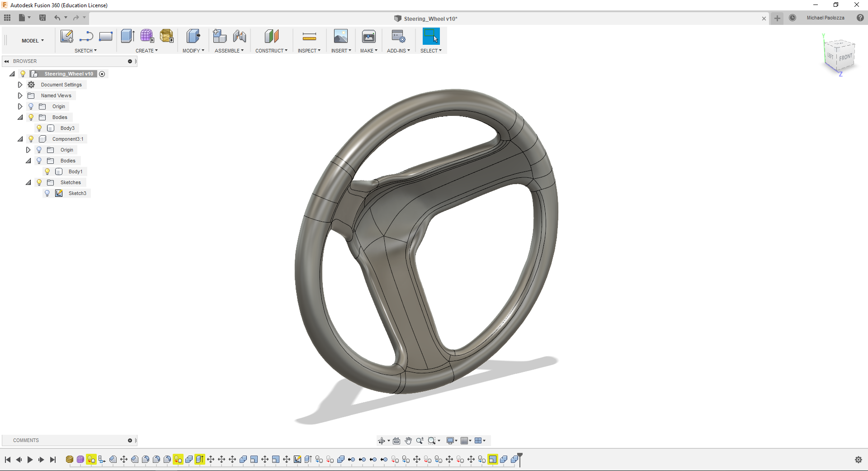Image resolution: width=868 pixels, height=471 pixels.
Task: Select the first timeline feature marker
Action: [69, 460]
